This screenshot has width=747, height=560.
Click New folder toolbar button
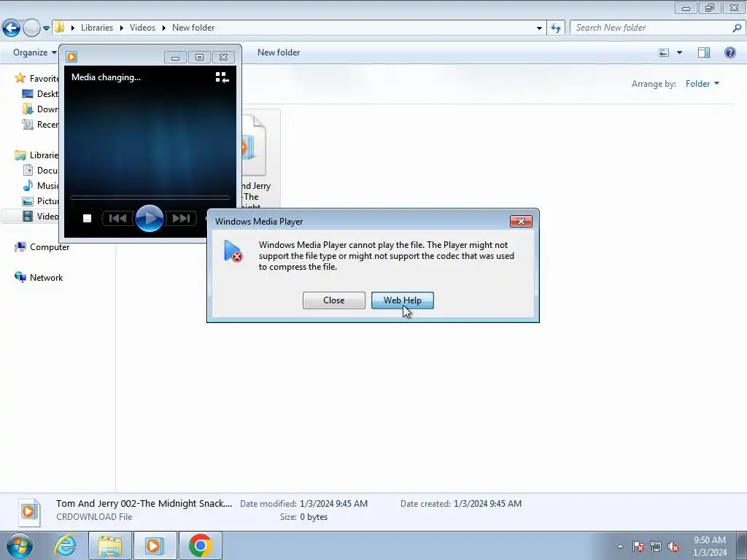click(x=279, y=52)
